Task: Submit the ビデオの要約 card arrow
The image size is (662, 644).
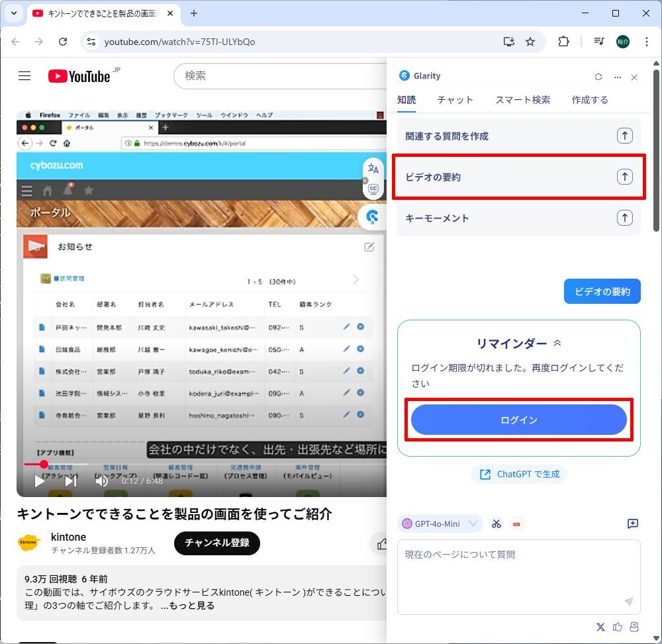Action: (624, 177)
